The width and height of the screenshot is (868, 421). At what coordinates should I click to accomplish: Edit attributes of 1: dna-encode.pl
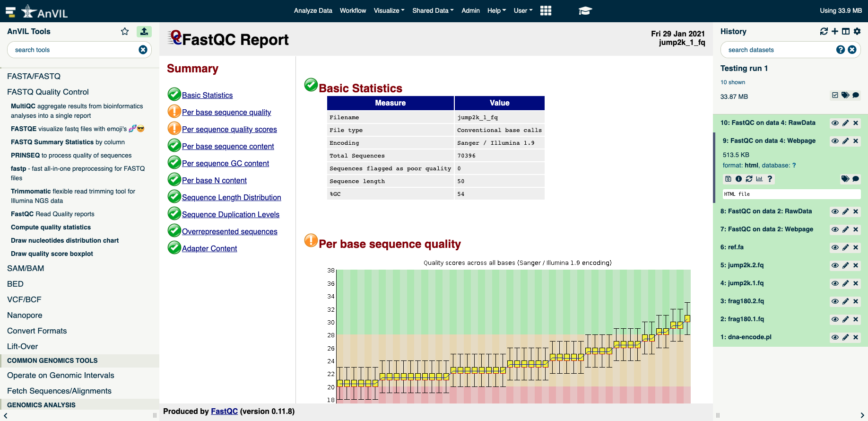[845, 337]
